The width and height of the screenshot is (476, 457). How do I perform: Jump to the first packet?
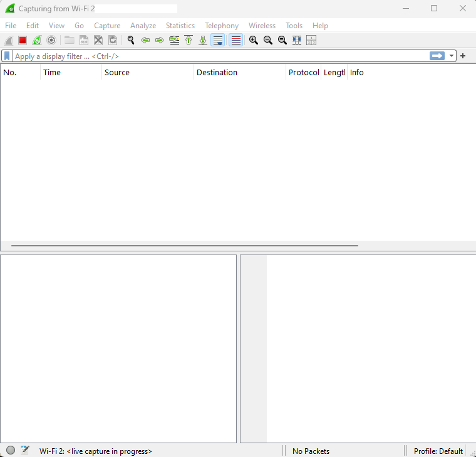[189, 40]
